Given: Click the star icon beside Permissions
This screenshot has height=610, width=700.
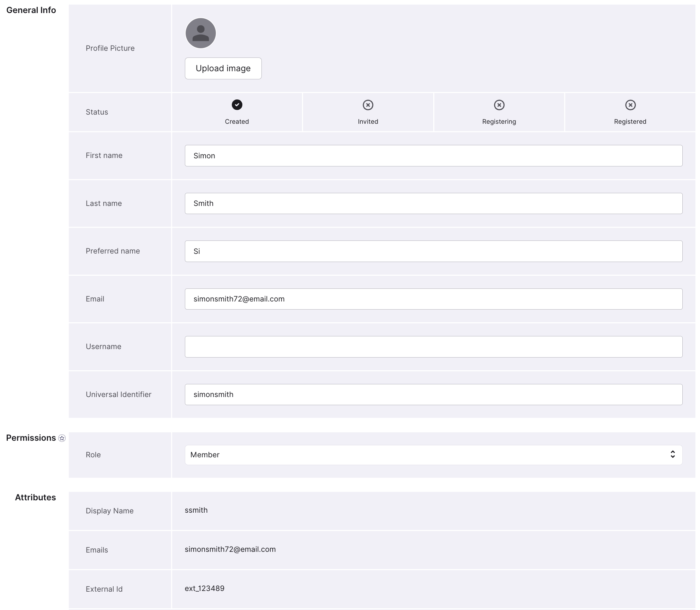Looking at the screenshot, I should click(62, 438).
